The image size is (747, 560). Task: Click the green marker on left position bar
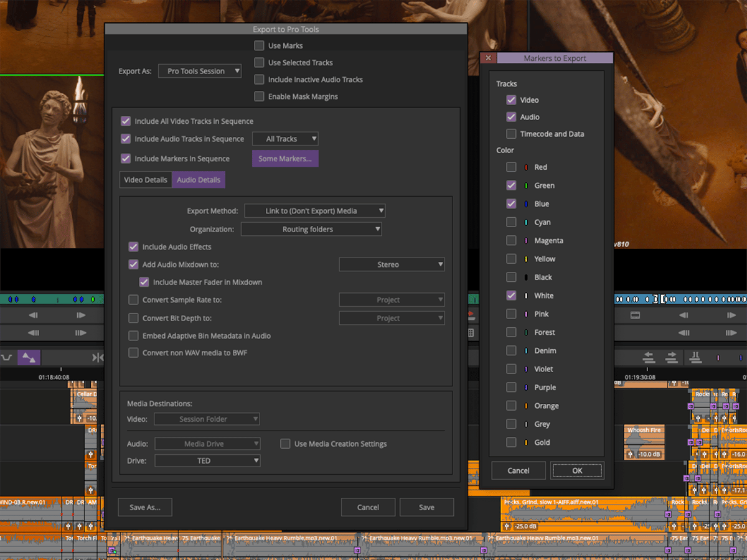pos(93,299)
